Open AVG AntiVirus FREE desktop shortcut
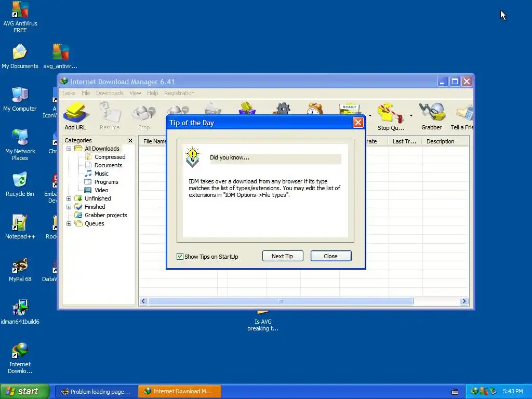Image resolution: width=532 pixels, height=399 pixels. pos(20,17)
